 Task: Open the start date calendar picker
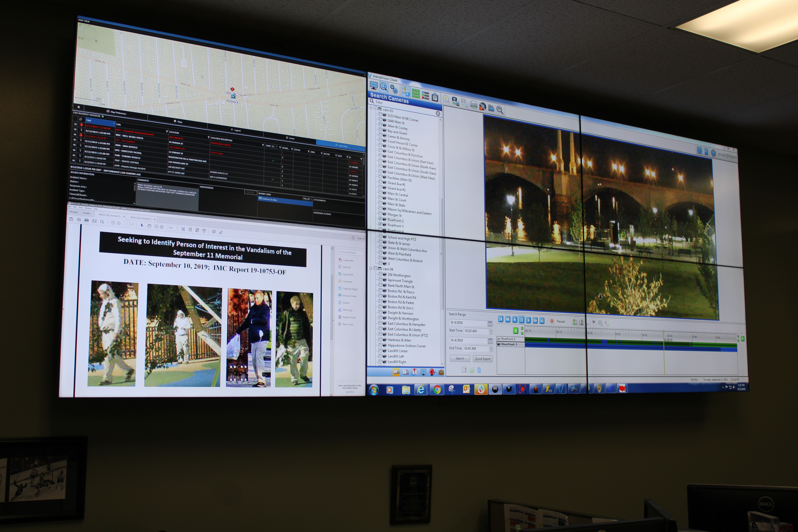[490, 324]
